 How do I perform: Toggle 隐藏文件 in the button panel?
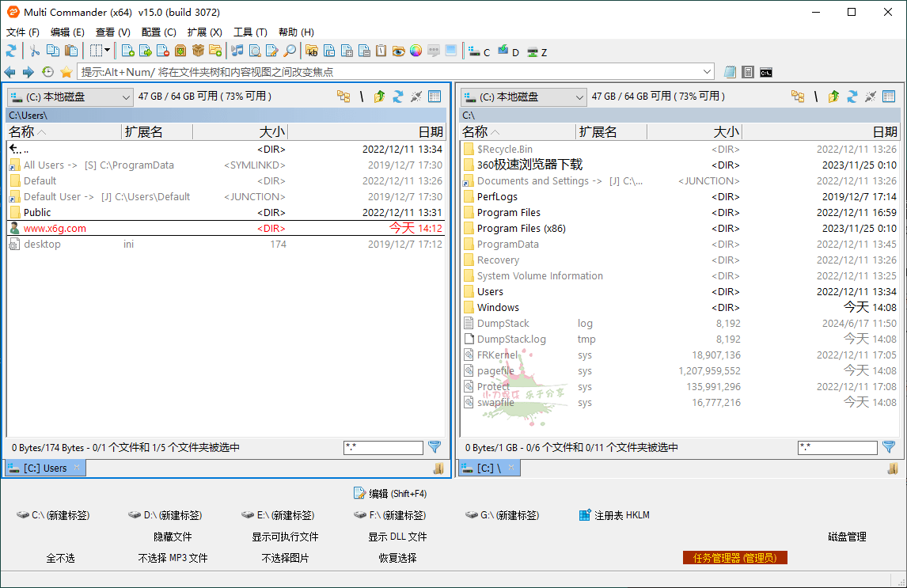(x=173, y=536)
